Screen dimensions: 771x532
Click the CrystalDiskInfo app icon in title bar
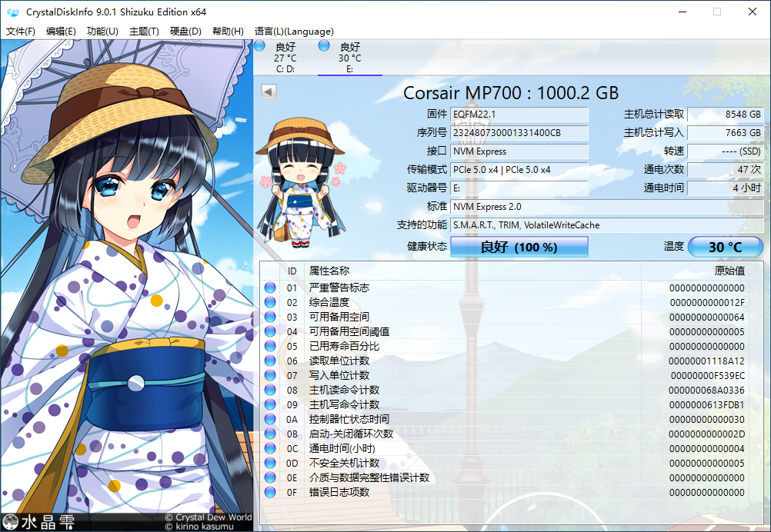[13, 12]
